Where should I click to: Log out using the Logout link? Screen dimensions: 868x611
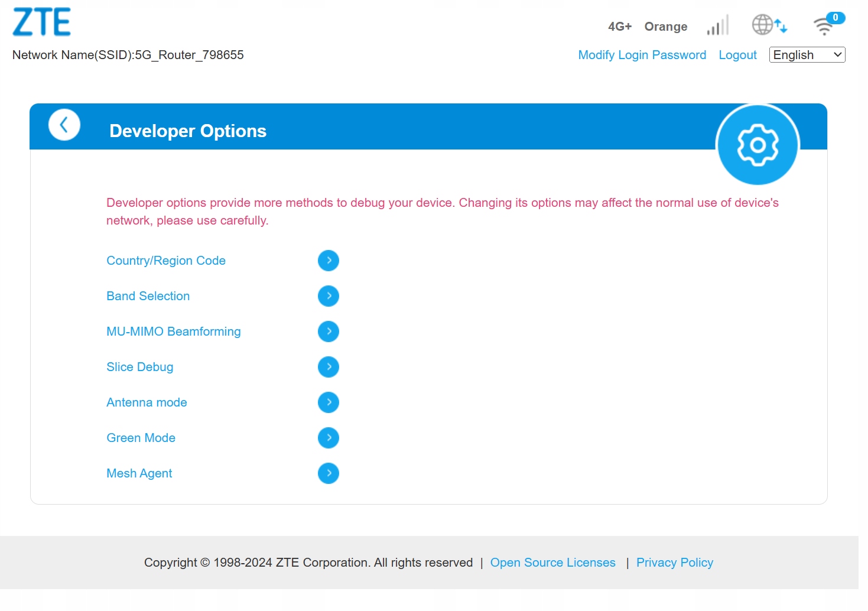(737, 55)
